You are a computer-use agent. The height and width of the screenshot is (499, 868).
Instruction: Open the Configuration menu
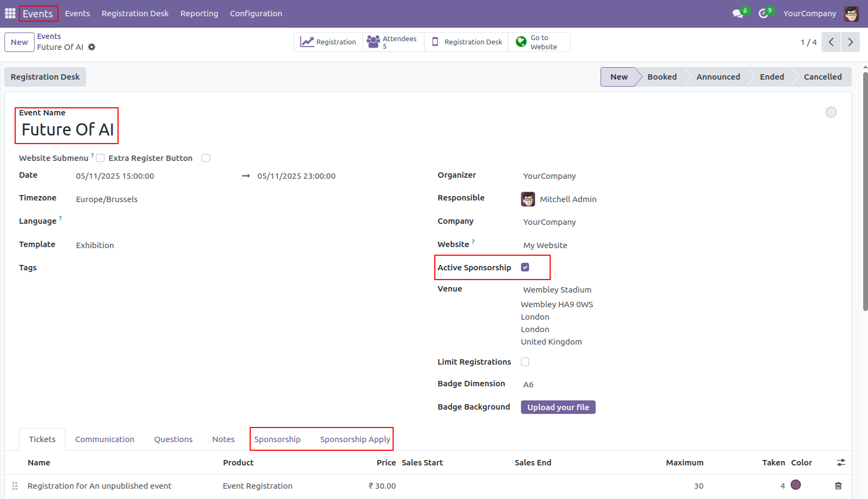coord(256,14)
